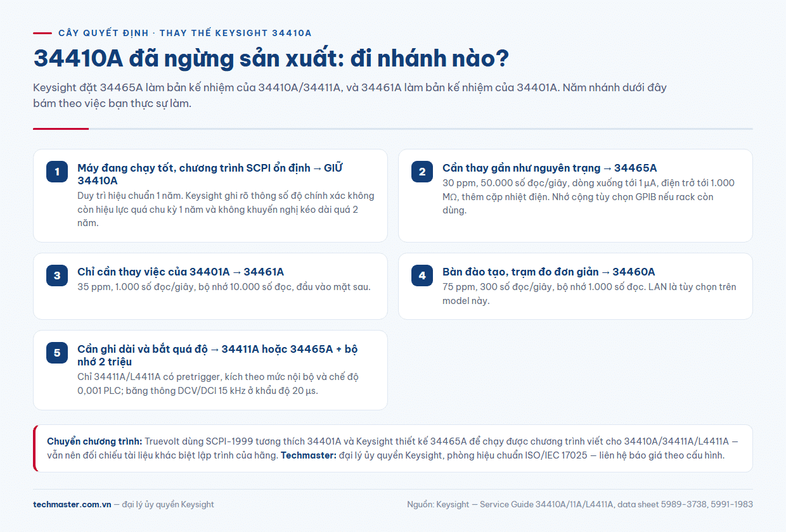Select the '34401A → 34461A' heading
This screenshot has height=532, width=786.
point(181,272)
